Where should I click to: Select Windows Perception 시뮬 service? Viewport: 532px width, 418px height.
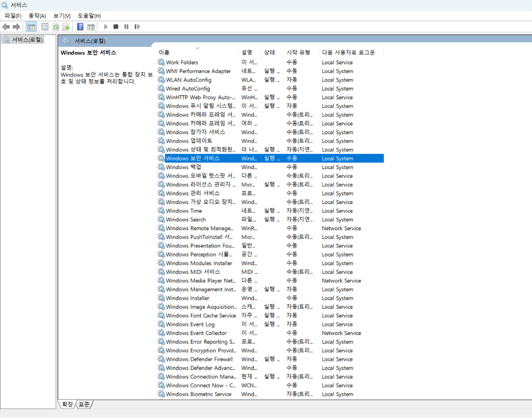tap(270, 254)
